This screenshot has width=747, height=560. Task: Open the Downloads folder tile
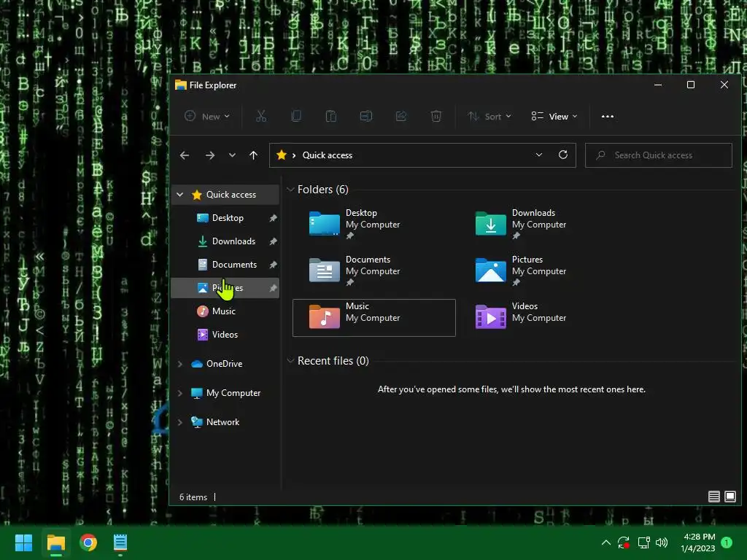tap(541, 224)
